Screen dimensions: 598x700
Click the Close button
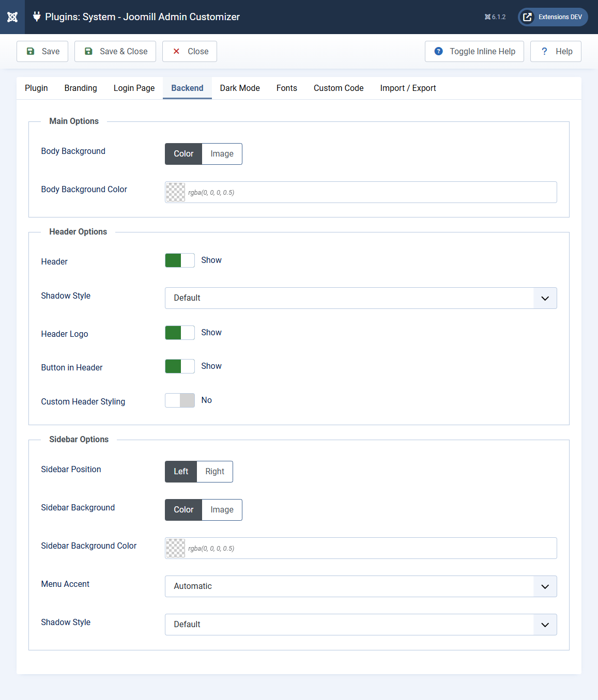(190, 51)
